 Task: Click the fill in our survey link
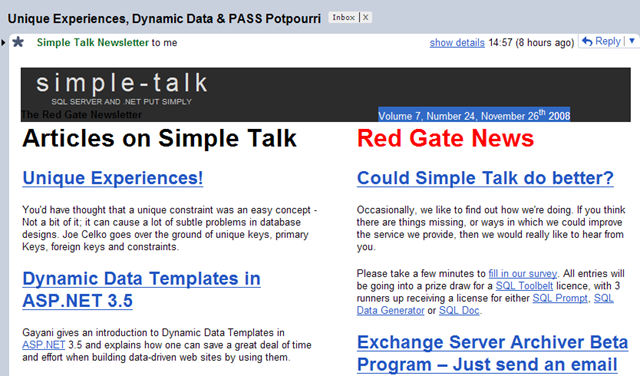click(x=523, y=274)
